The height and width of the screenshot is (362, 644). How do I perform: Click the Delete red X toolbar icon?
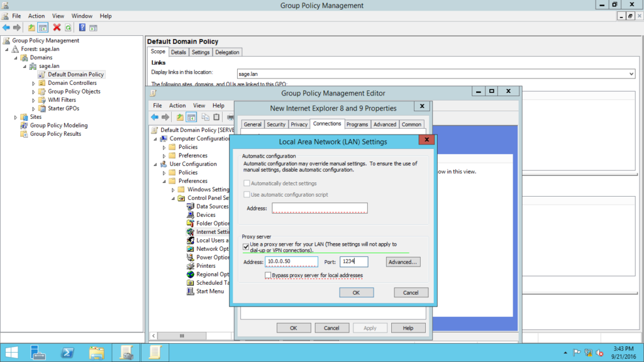tap(57, 28)
